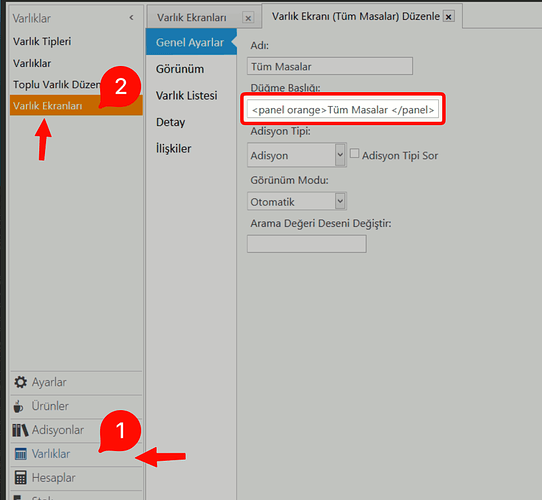This screenshot has height=500, width=542.
Task: Open the Adisyon Tipi dropdown
Action: click(x=340, y=155)
